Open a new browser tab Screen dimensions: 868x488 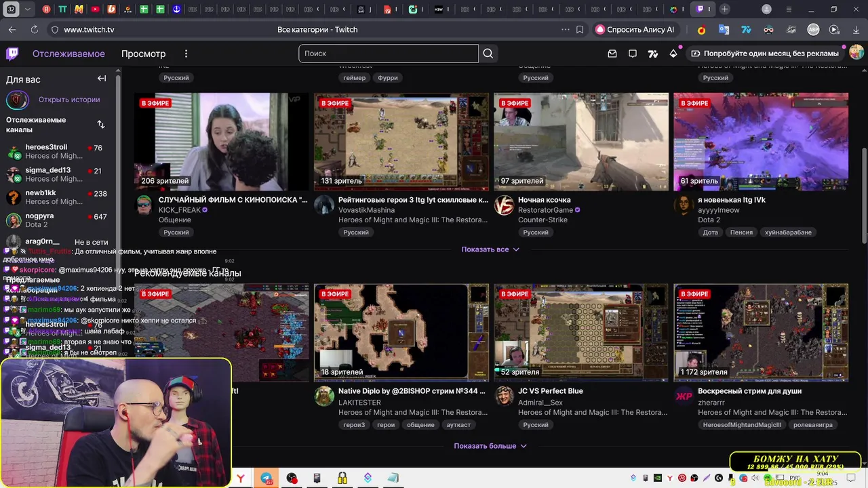[725, 9]
